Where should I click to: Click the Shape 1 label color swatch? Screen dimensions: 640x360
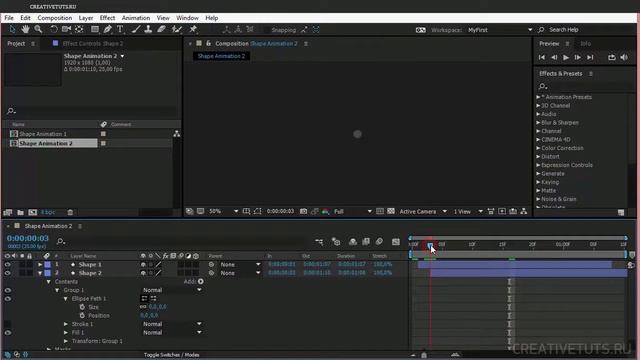[x=48, y=264]
